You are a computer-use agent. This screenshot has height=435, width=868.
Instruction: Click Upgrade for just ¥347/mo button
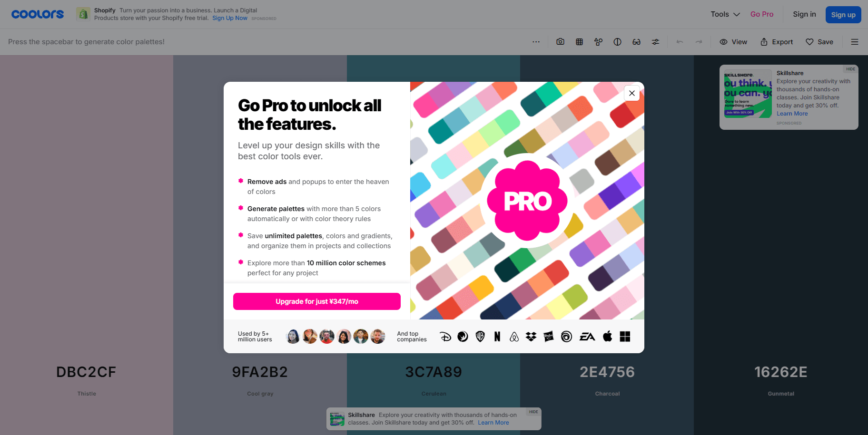[x=317, y=301]
